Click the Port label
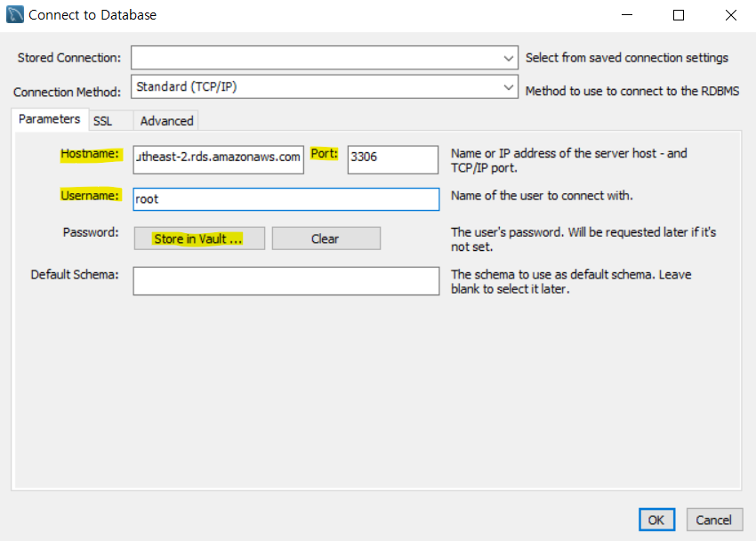The height and width of the screenshot is (541, 756). (325, 153)
